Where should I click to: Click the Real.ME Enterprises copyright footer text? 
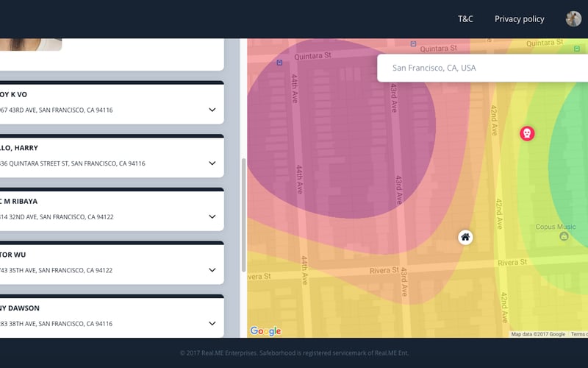295,353
